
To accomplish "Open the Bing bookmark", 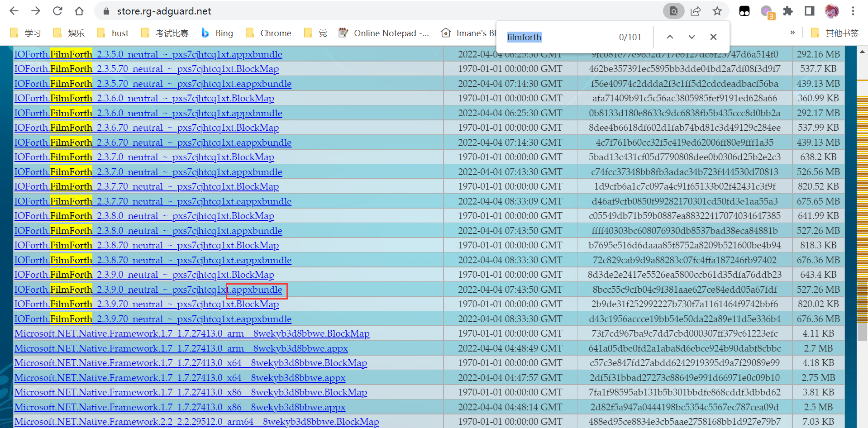I will pyautogui.click(x=217, y=33).
